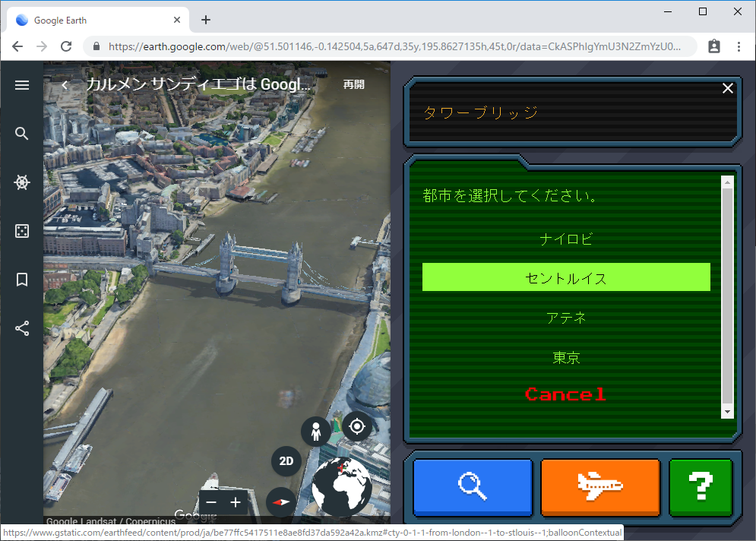The height and width of the screenshot is (541, 756).
Task: Click the blue magnifier investigate button
Action: (x=473, y=487)
